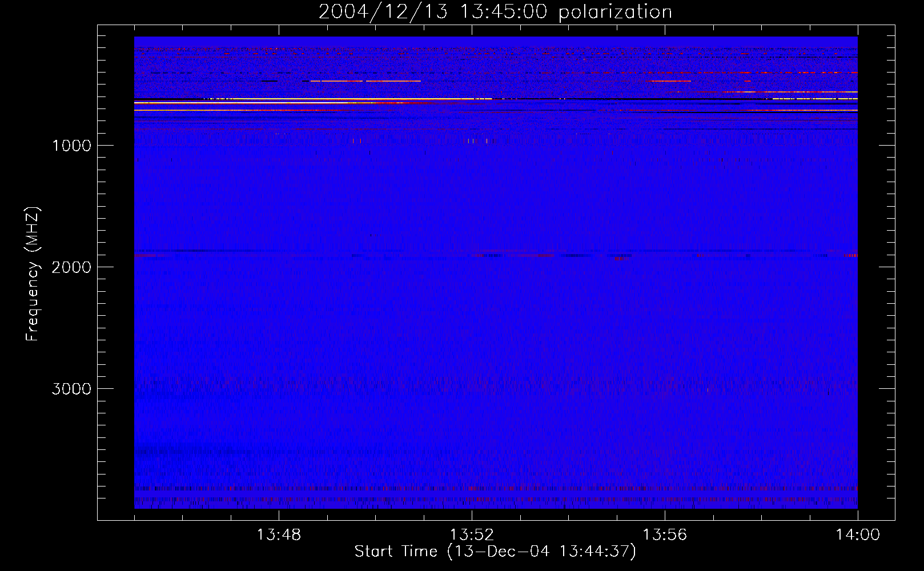Click the 13:56 time tick label

point(665,535)
